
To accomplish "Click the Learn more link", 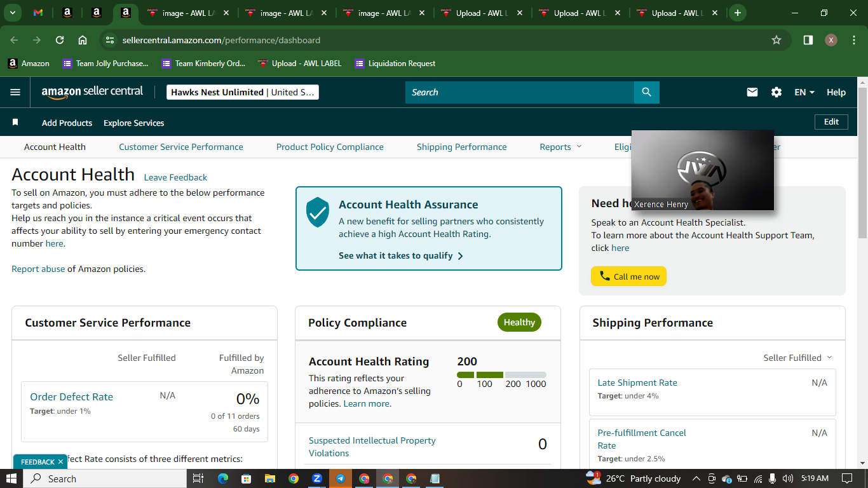I will pos(366,403).
